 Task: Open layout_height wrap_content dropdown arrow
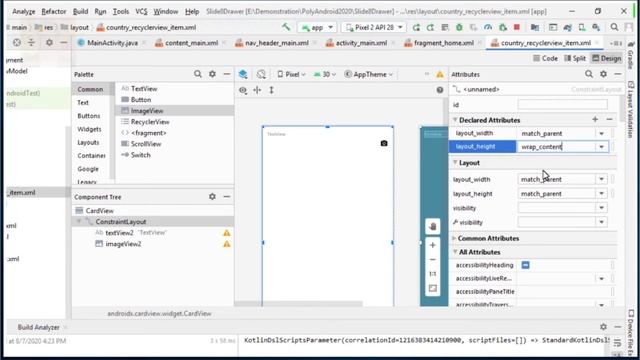tap(601, 147)
